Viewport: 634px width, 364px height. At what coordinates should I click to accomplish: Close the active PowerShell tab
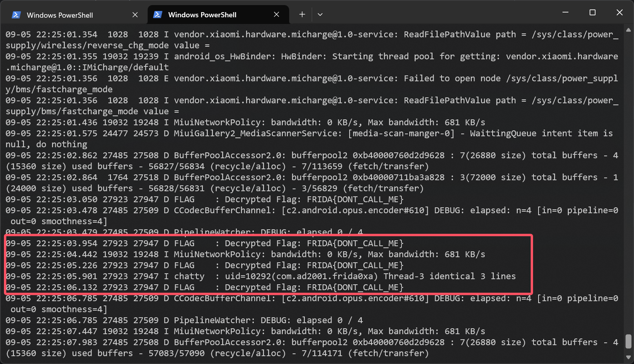pyautogui.click(x=277, y=15)
